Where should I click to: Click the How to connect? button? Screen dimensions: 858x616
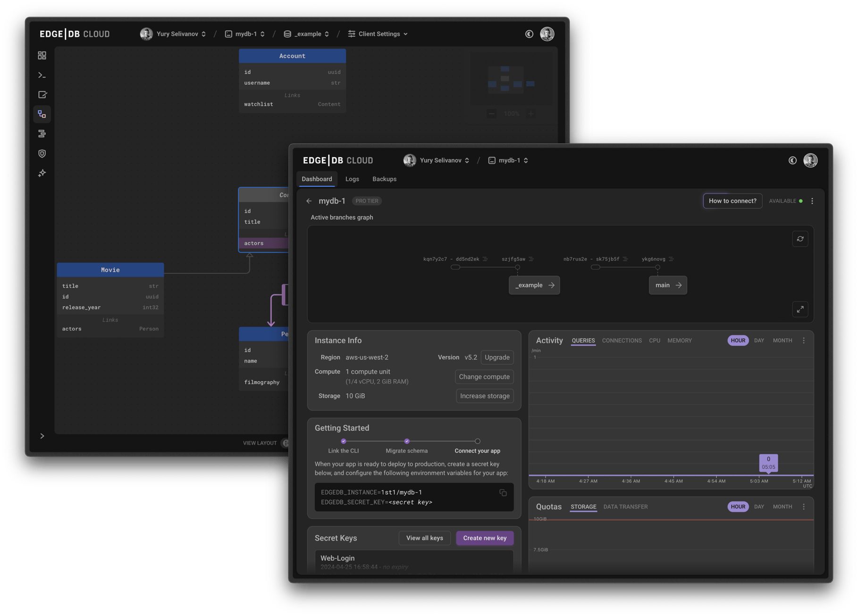coord(732,201)
